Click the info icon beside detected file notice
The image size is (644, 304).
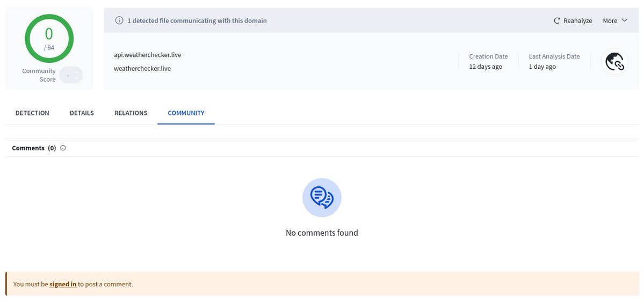119,20
